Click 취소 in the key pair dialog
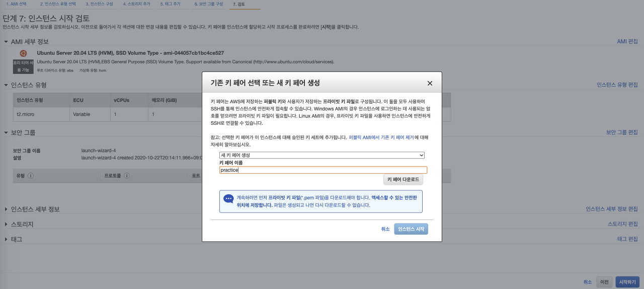Screen dimensions: 644x289 pos(385,229)
